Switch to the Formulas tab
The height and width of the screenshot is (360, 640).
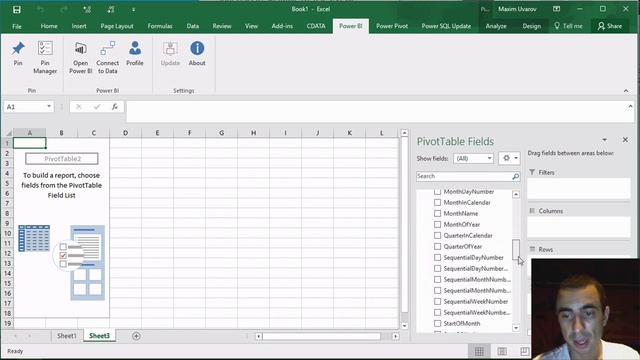pyautogui.click(x=160, y=26)
